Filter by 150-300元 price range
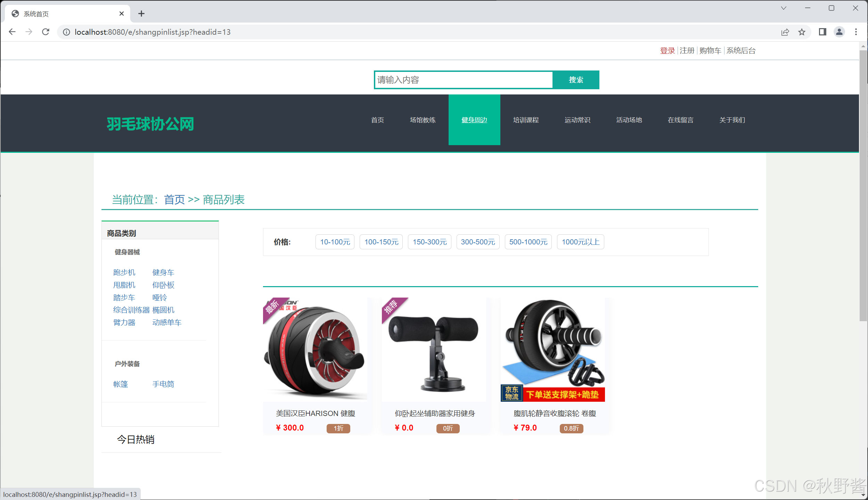Image resolution: width=868 pixels, height=500 pixels. click(429, 242)
